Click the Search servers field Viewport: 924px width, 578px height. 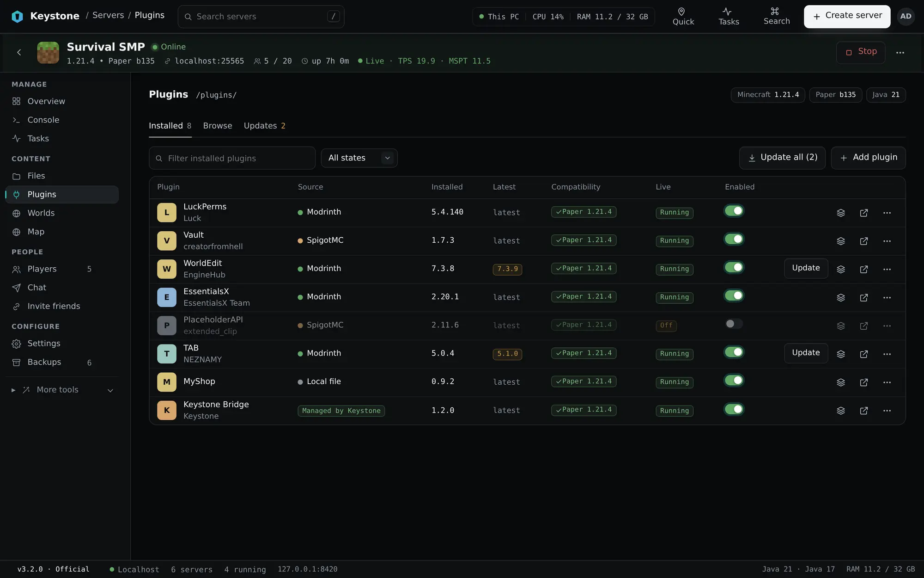(261, 17)
